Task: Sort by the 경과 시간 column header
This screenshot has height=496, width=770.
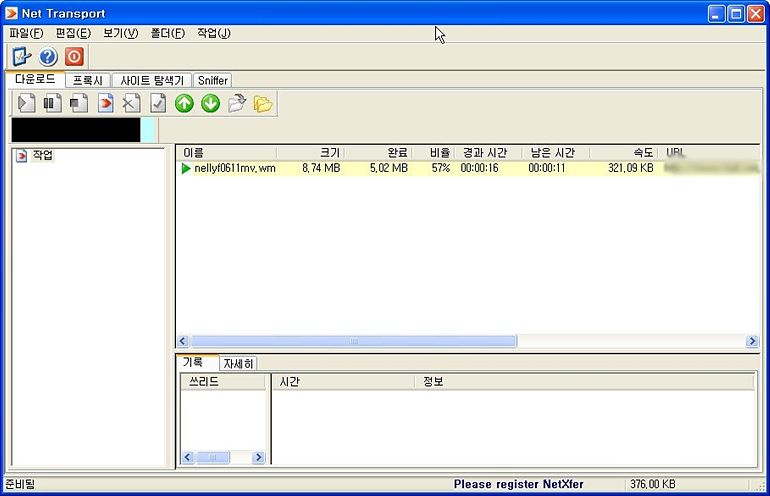Action: click(488, 153)
